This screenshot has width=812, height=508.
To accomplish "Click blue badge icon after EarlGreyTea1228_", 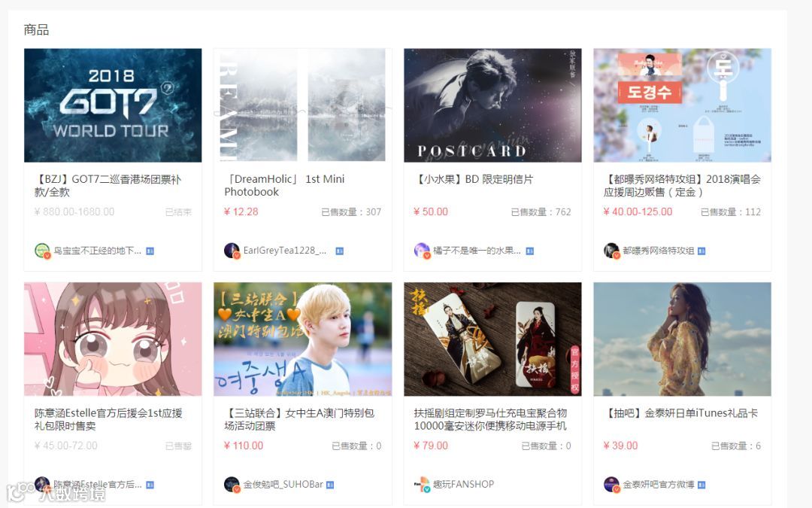I will click(x=340, y=251).
